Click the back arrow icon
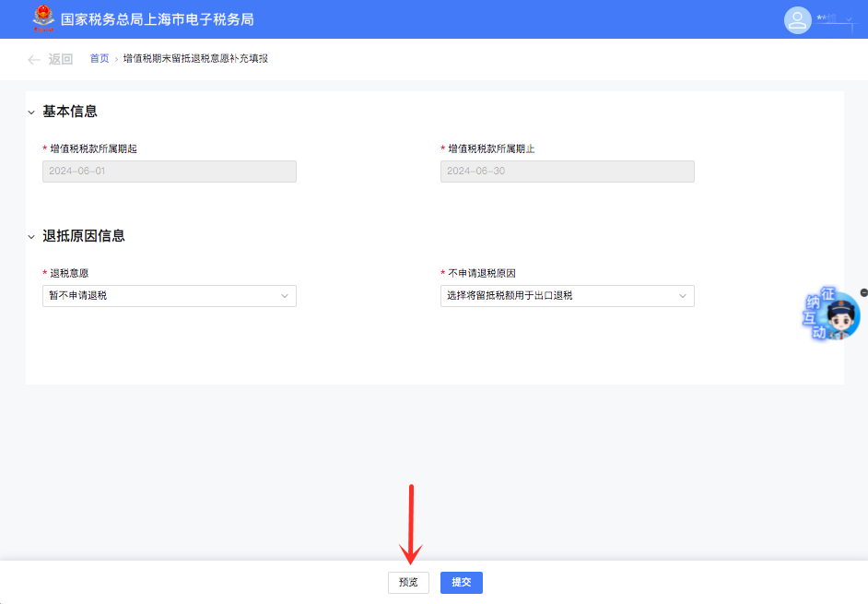868x604 pixels. 34,60
